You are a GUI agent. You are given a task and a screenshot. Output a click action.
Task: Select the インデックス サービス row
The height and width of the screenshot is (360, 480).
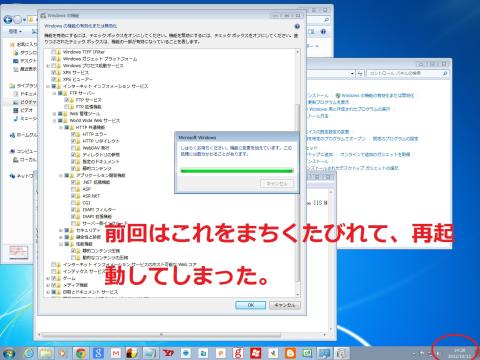point(83,271)
